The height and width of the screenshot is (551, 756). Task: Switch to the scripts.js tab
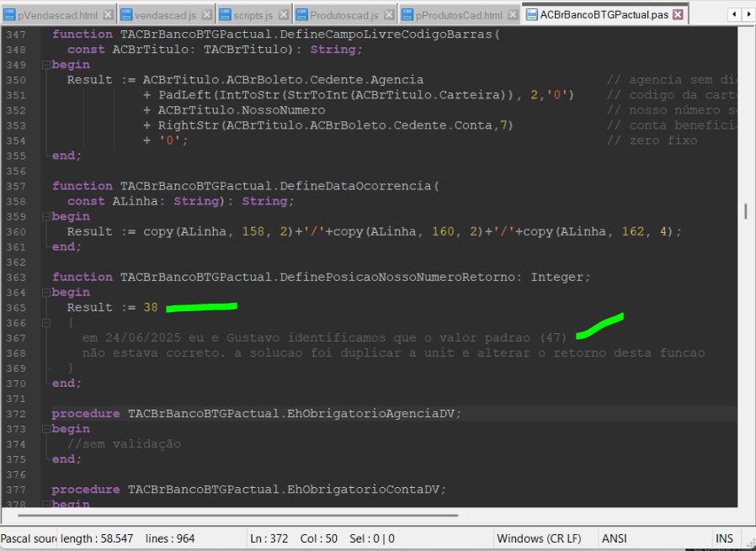(253, 15)
